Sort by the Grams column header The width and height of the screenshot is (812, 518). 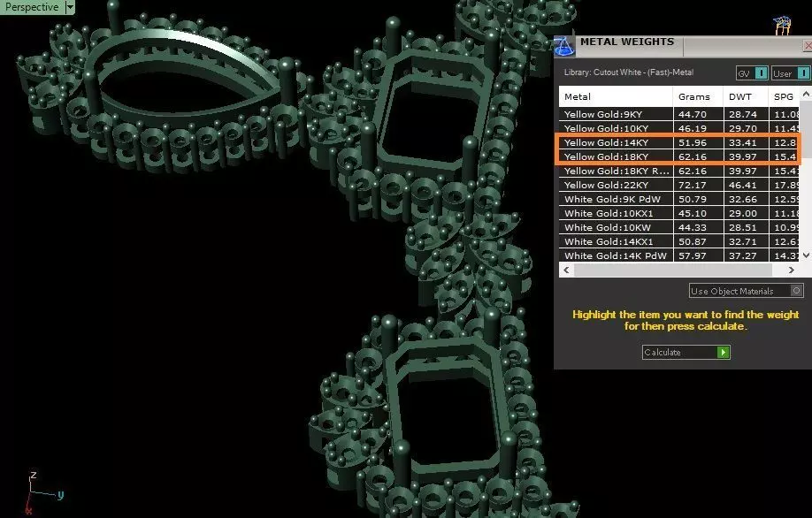(698, 96)
